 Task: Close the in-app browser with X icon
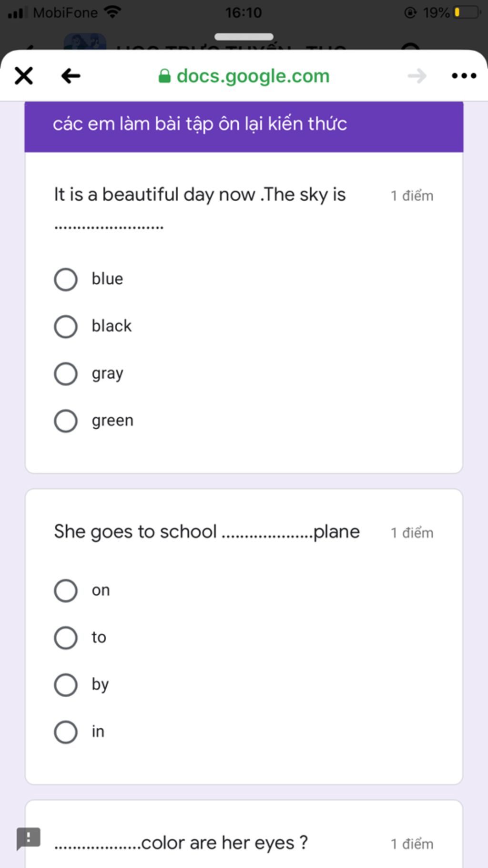(x=24, y=76)
